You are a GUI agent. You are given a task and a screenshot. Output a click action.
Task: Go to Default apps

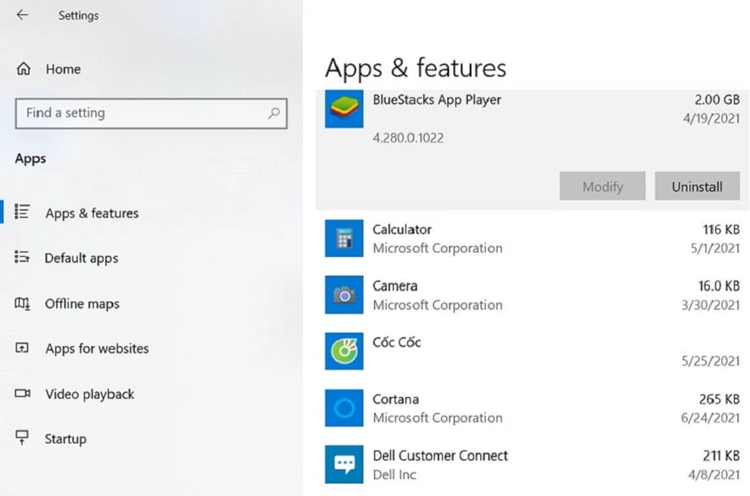(x=81, y=258)
